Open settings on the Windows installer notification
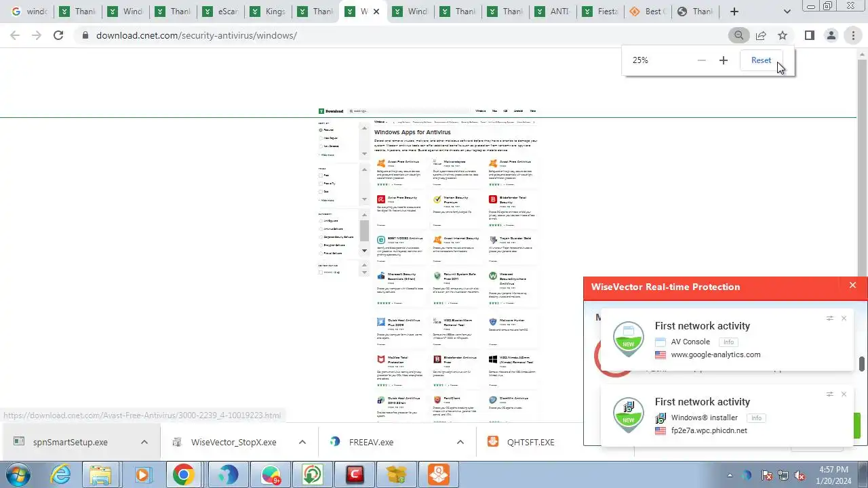Screen dimensions: 868x488 (829, 394)
